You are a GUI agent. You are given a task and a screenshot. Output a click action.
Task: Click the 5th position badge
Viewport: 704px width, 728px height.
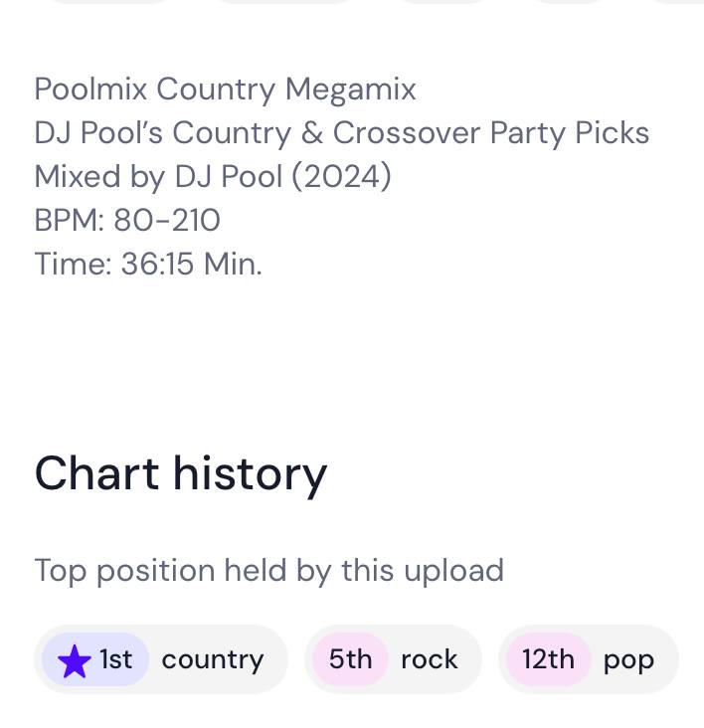tap(350, 659)
